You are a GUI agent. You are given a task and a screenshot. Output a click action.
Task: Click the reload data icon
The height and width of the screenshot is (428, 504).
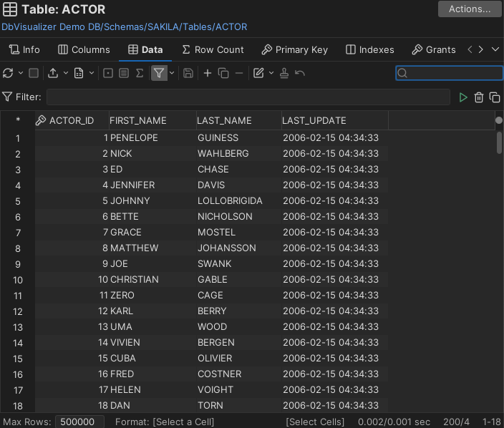(x=9, y=73)
